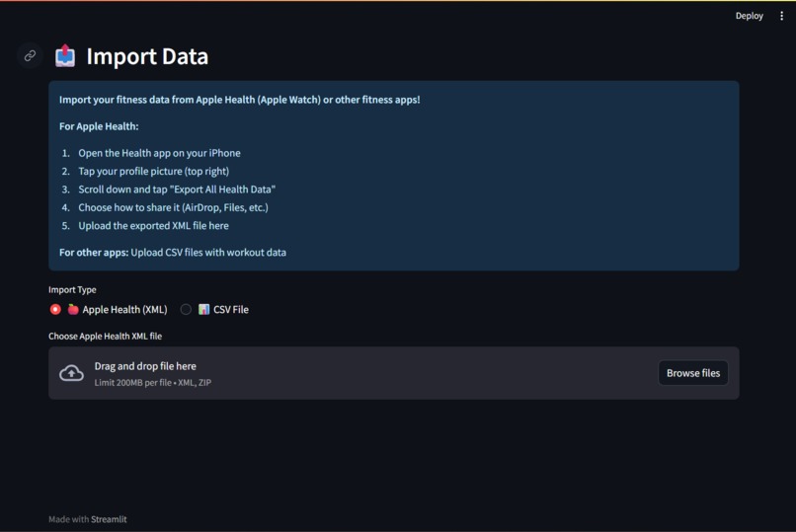Click the cloud upload icon
796x532 pixels.
tap(71, 373)
